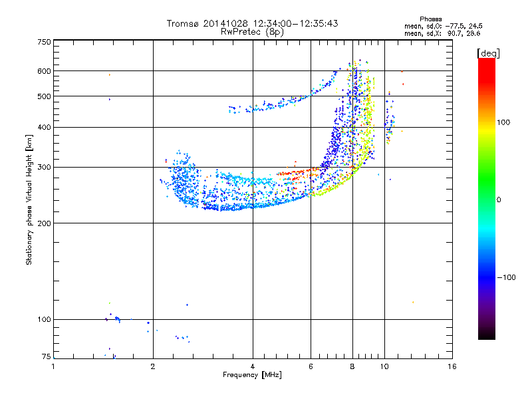Click the y-axis tick label "750"
Image resolution: width=532 pixels, height=399 pixels.
[44, 42]
